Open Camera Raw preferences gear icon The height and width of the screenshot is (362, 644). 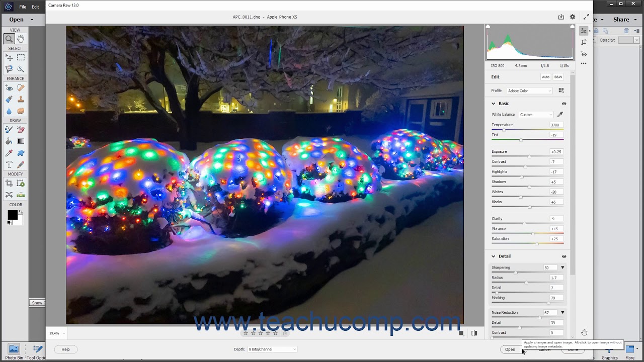[573, 17]
